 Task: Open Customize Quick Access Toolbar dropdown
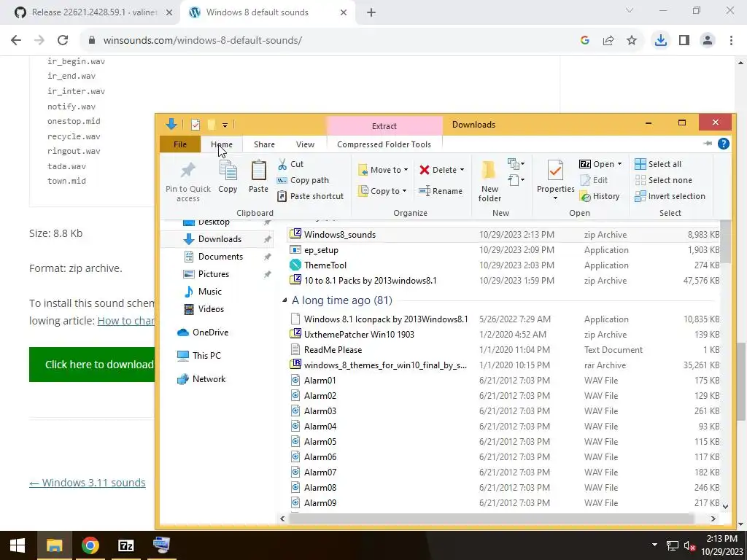[x=225, y=125]
